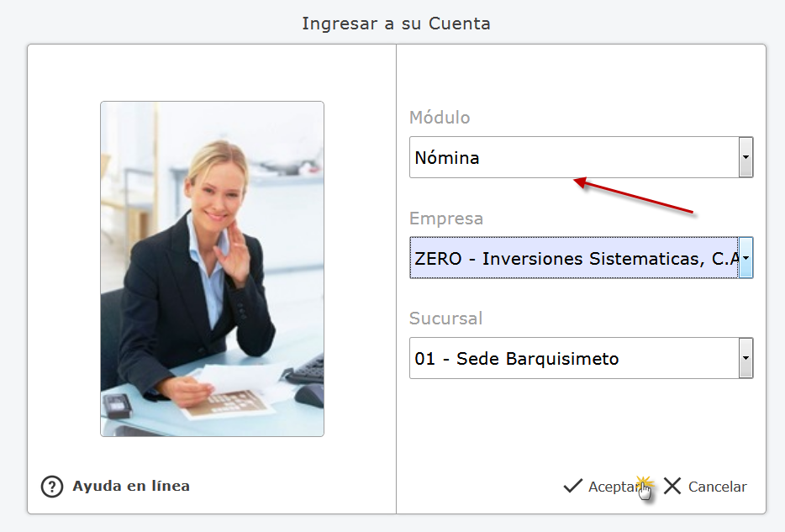785x532 pixels.
Task: Click the Módulo field label
Action: pos(440,117)
